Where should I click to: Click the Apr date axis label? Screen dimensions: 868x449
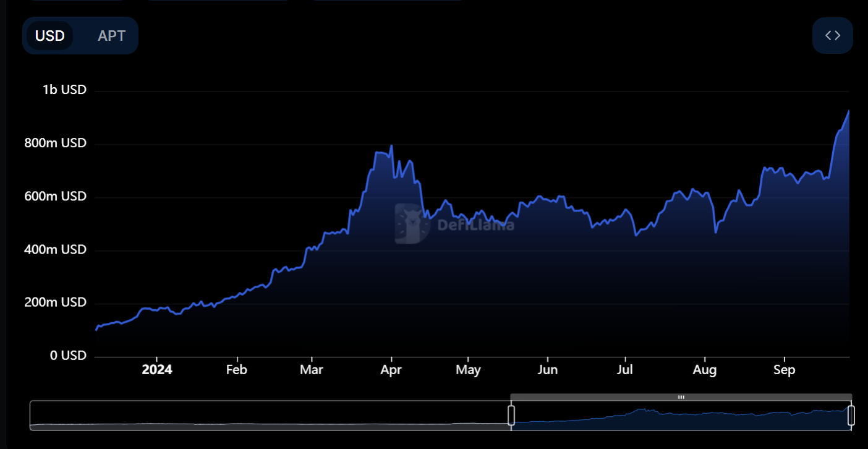point(391,370)
